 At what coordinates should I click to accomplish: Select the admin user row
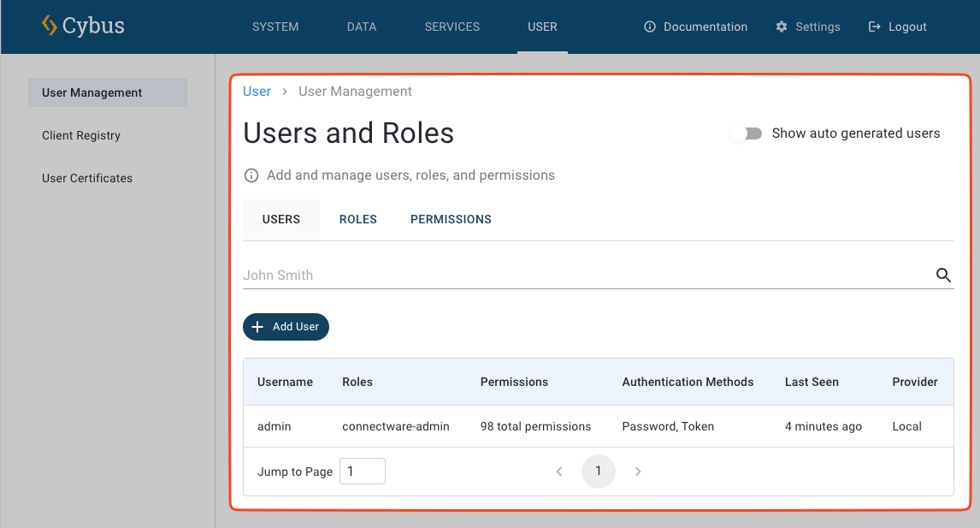tap(598, 426)
